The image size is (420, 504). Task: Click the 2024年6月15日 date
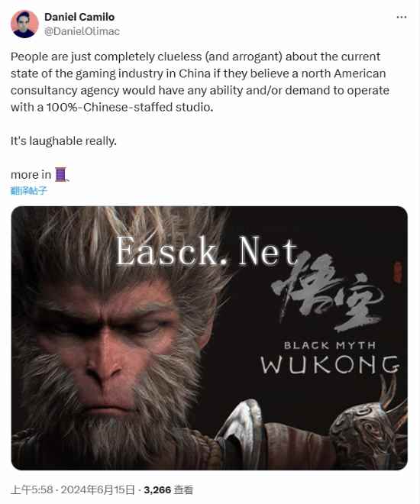coord(98,489)
